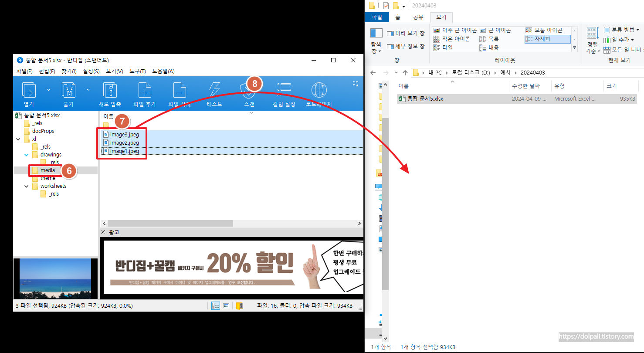644x353 pixels.
Task: Click the Explorer Up-folder arrow
Action: (405, 72)
